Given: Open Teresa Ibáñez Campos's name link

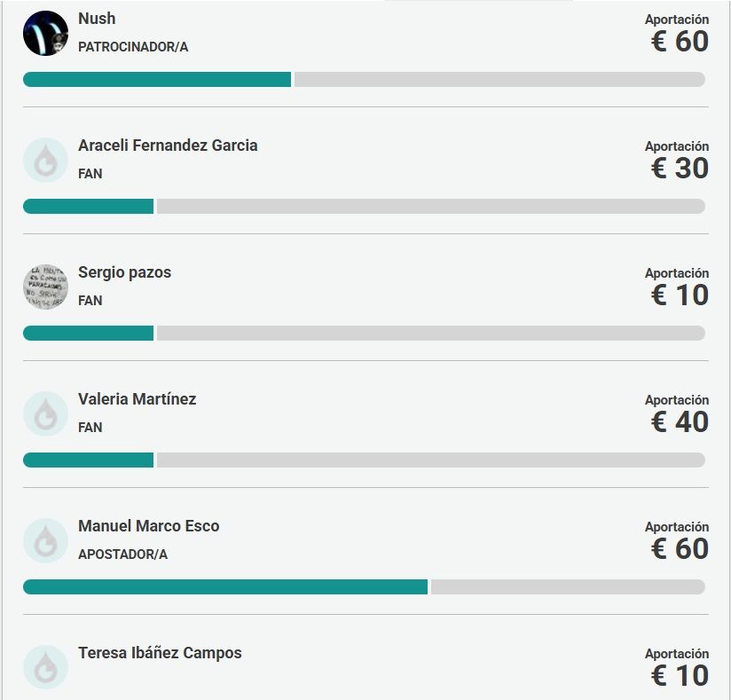Looking at the screenshot, I should (160, 653).
